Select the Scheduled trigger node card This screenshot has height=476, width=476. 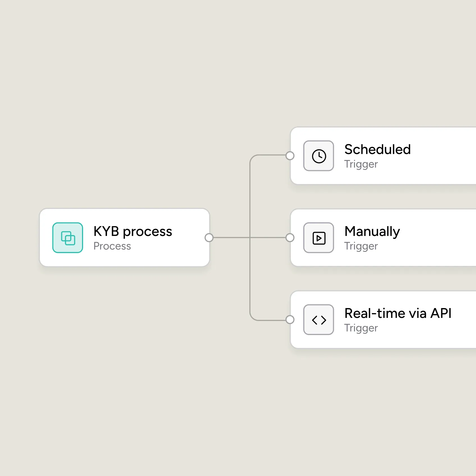coord(383,156)
